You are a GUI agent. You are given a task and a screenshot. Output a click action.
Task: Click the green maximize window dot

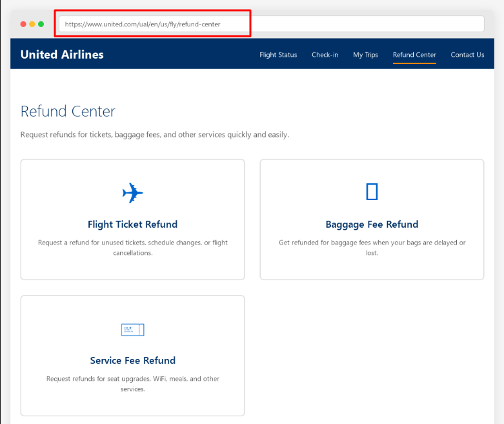(41, 24)
